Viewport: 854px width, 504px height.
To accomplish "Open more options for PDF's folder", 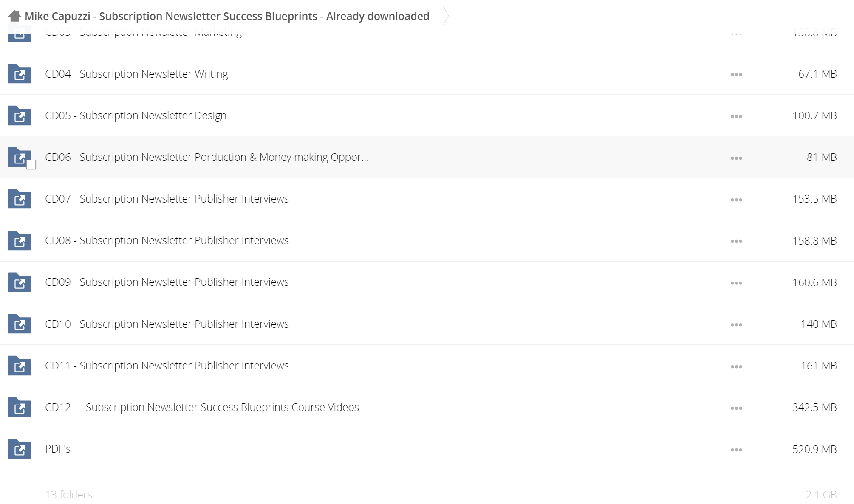I will (x=736, y=450).
